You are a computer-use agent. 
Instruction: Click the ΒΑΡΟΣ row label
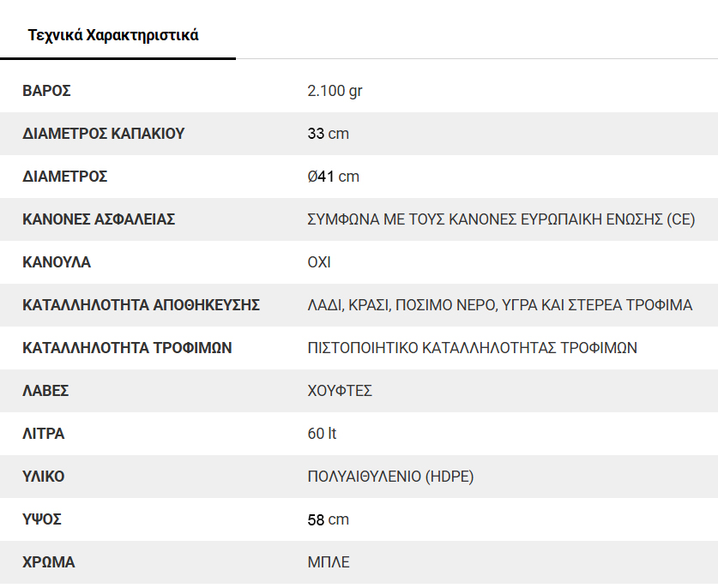click(x=46, y=91)
